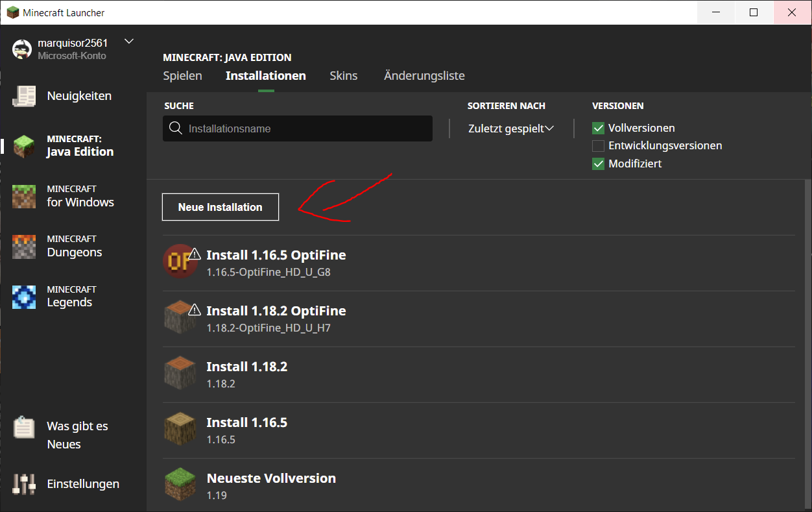Click the Minecraft Launcher title bar icon
The image size is (812, 512).
click(x=13, y=12)
